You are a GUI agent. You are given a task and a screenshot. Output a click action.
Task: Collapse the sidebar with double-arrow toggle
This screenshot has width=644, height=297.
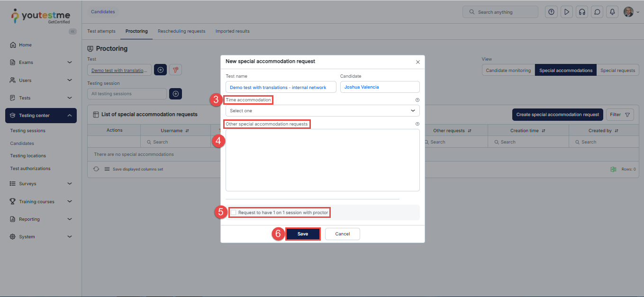73,31
